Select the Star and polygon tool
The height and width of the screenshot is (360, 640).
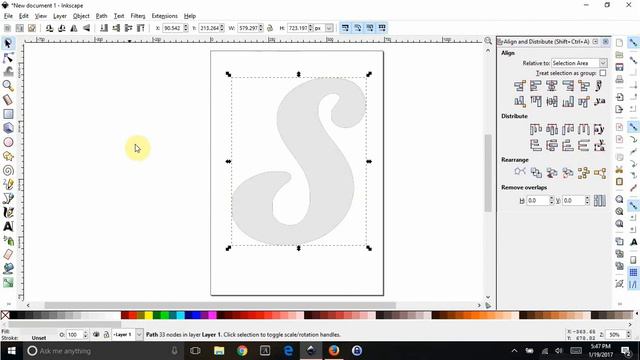point(8,156)
